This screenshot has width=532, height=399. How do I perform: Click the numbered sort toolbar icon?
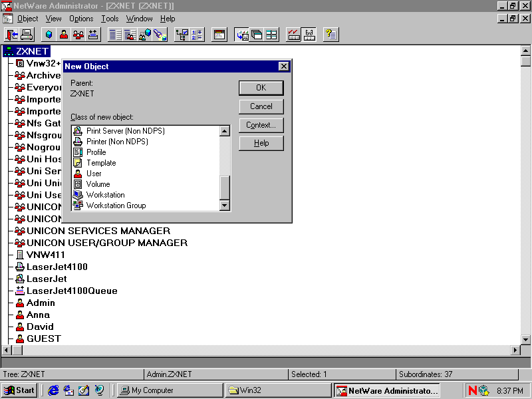click(197, 35)
